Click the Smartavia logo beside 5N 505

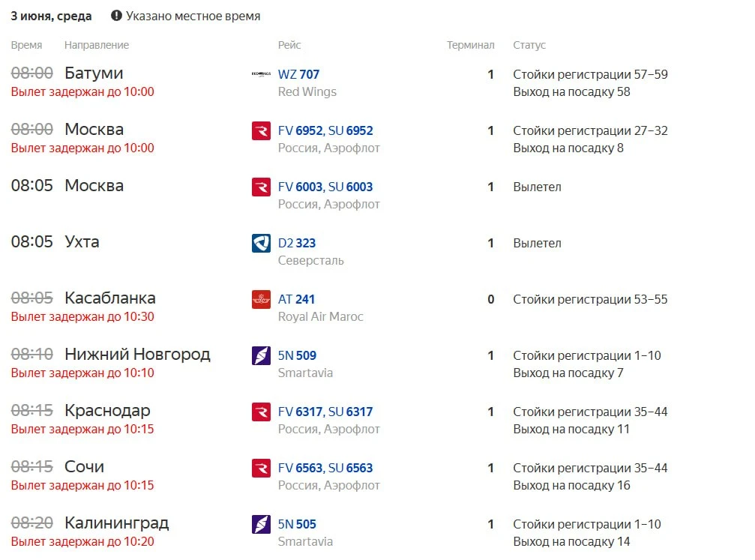[261, 524]
